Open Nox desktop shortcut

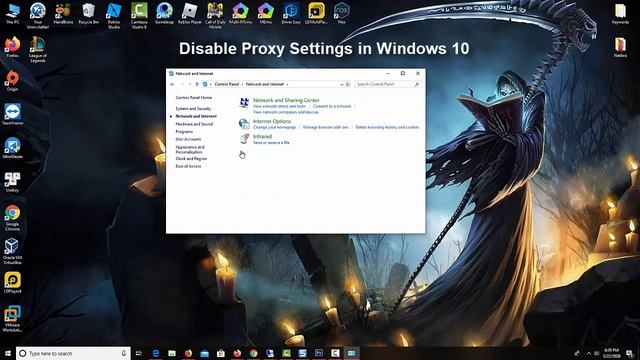point(342,13)
